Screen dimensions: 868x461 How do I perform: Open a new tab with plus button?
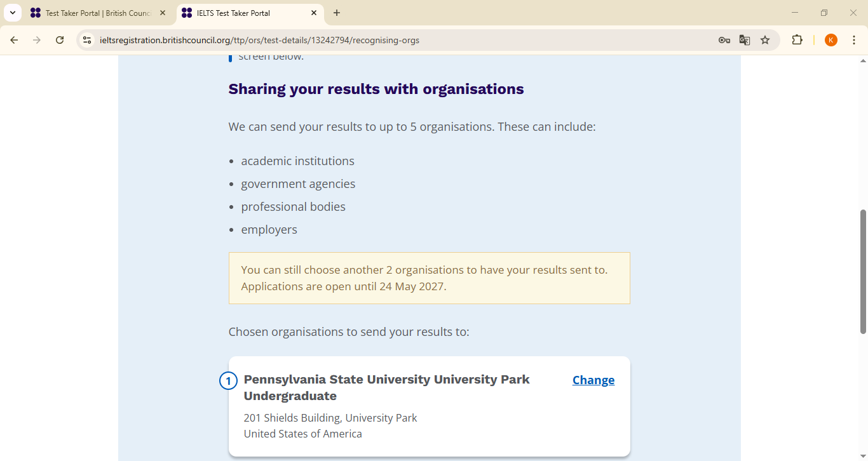pos(337,13)
